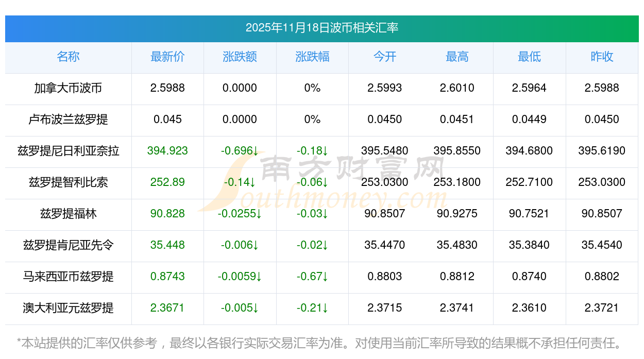Click the 最高 column header
Image resolution: width=644 pixels, height=359 pixels.
[457, 57]
